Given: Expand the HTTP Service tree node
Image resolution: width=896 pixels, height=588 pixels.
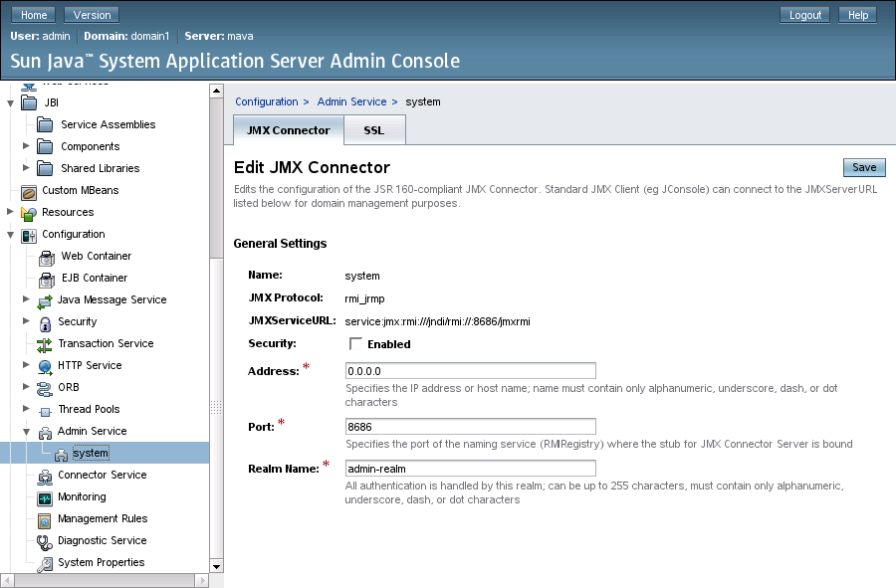Looking at the screenshot, I should (x=27, y=365).
